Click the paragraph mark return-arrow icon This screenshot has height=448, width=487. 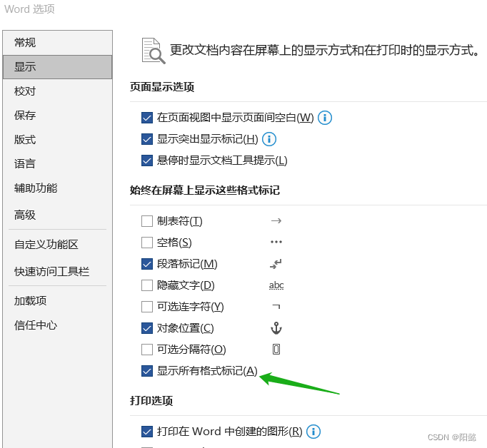[276, 264]
